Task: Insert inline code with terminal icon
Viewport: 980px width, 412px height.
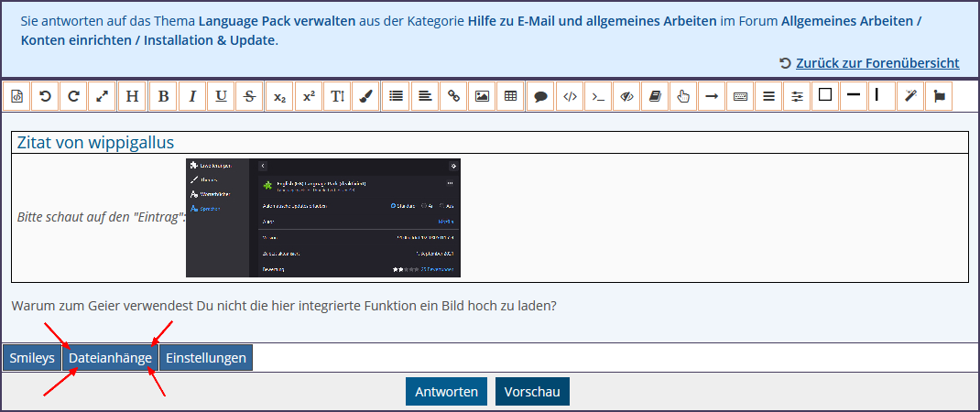Action: [598, 96]
